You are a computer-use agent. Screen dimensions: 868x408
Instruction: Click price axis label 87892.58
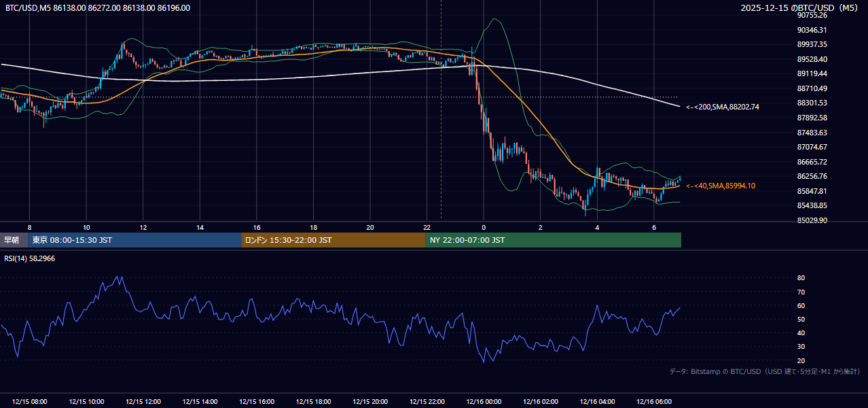point(812,118)
